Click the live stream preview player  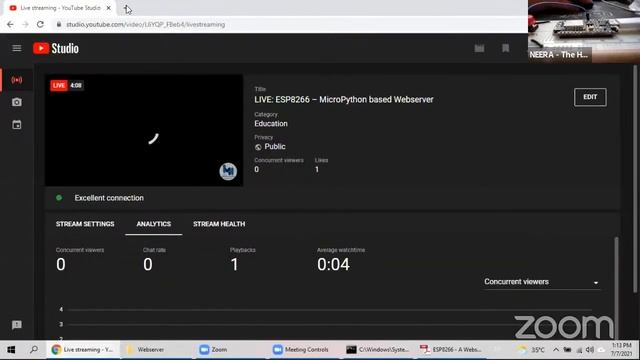144,130
